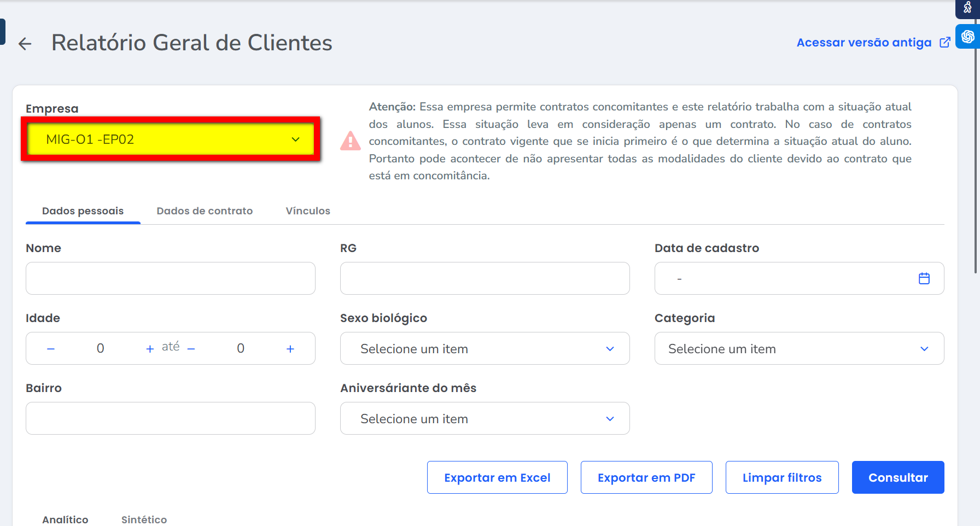The image size is (980, 526).
Task: Switch to the Vínculos tab
Action: click(x=308, y=211)
